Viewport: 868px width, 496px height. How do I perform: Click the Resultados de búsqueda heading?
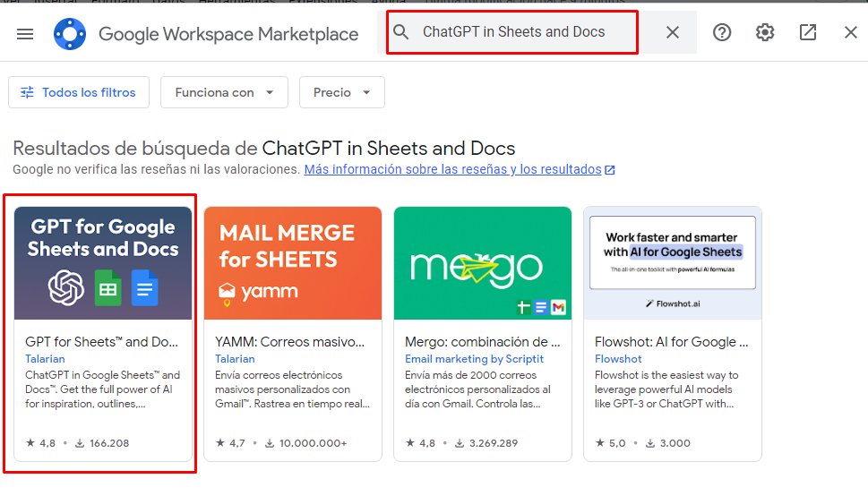pyautogui.click(x=263, y=149)
